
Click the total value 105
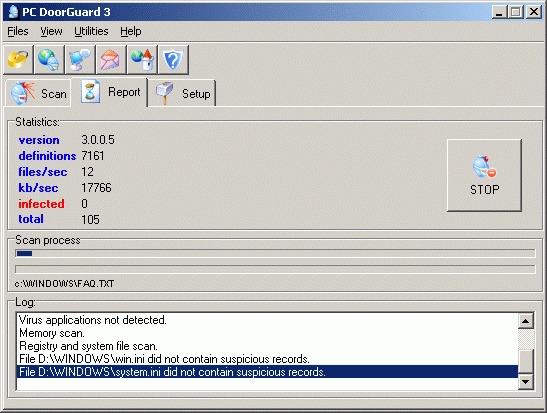pos(90,219)
